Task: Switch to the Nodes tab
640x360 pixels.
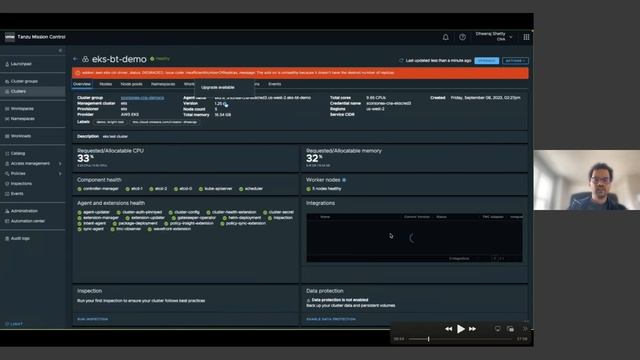Action: (105, 84)
